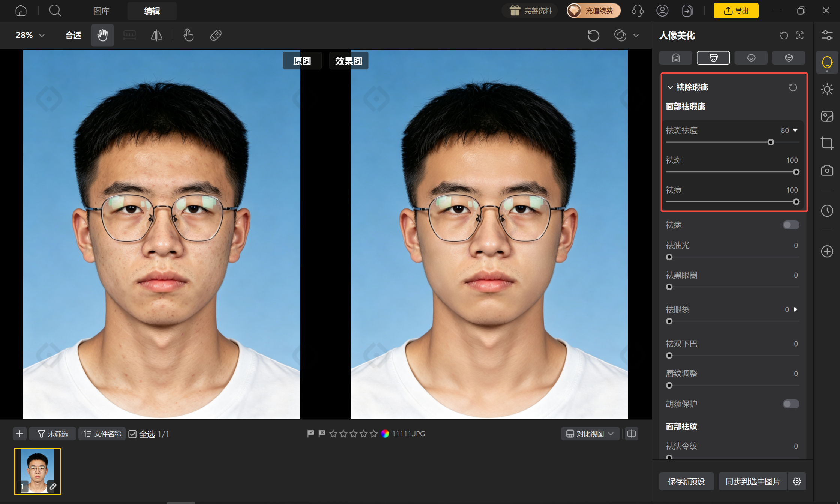Screen dimensions: 840x504
Task: Switch to the 图库 tab
Action: (101, 11)
